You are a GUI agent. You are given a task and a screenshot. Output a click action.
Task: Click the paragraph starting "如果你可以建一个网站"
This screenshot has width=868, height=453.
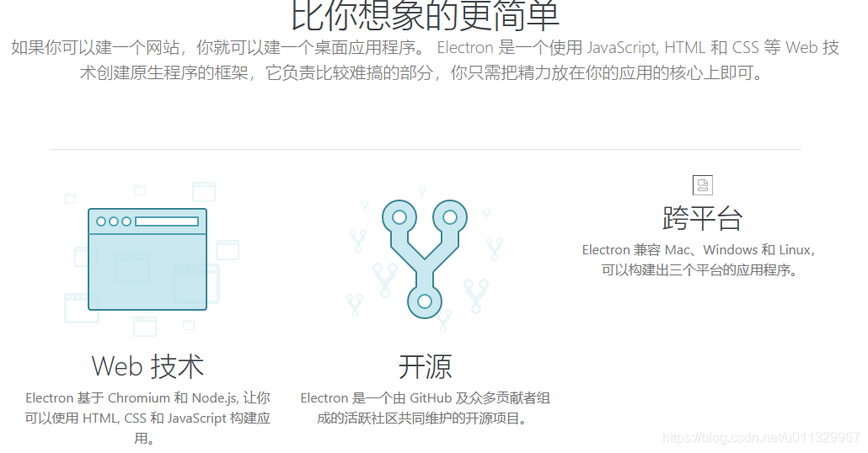pyautogui.click(x=425, y=60)
